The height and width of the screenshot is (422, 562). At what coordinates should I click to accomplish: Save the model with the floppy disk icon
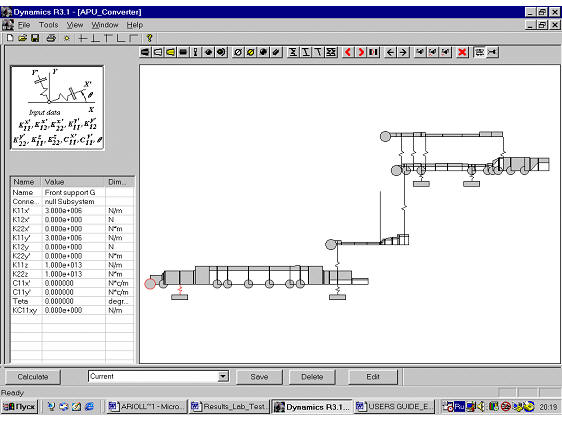35,38
